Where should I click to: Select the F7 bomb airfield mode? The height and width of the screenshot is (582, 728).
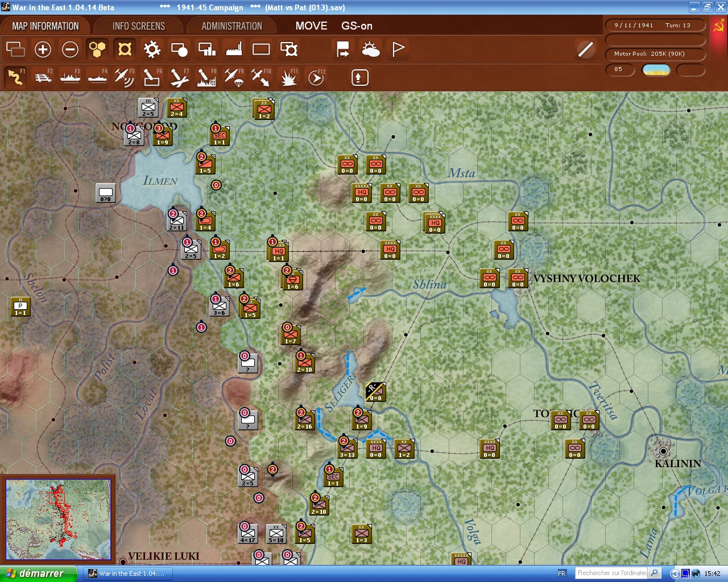tap(179, 77)
